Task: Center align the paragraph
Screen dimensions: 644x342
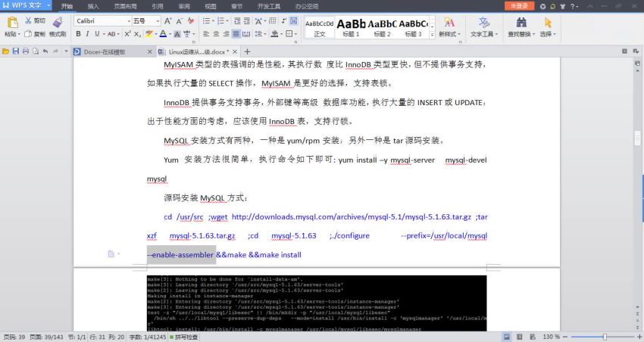Action: pyautogui.click(x=216, y=34)
